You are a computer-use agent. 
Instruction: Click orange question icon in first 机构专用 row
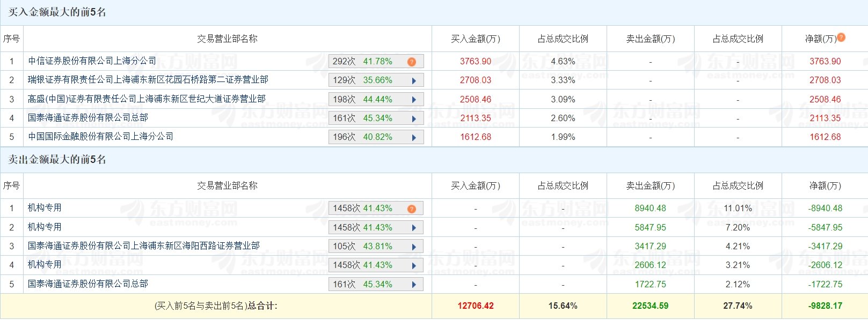point(412,209)
